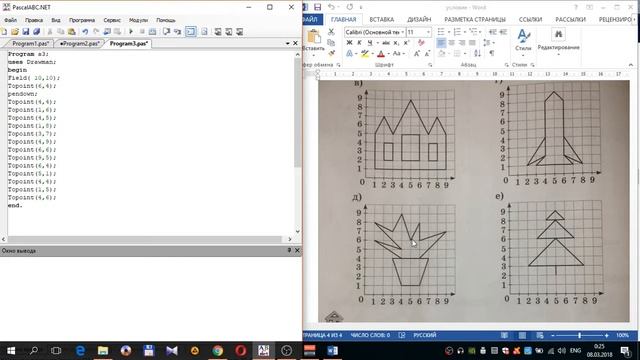640x360 pixels.
Task: Toggle output window icon in PascalABC.NET toolbar
Action: tap(191, 31)
